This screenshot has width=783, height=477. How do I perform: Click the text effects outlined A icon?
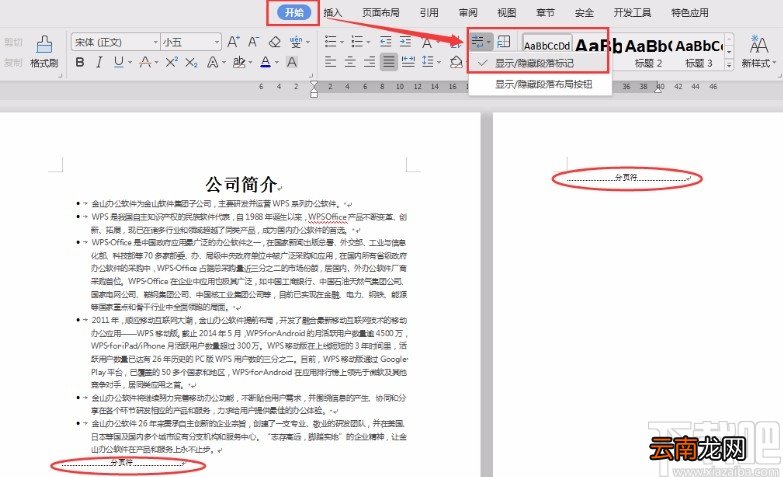(212, 62)
